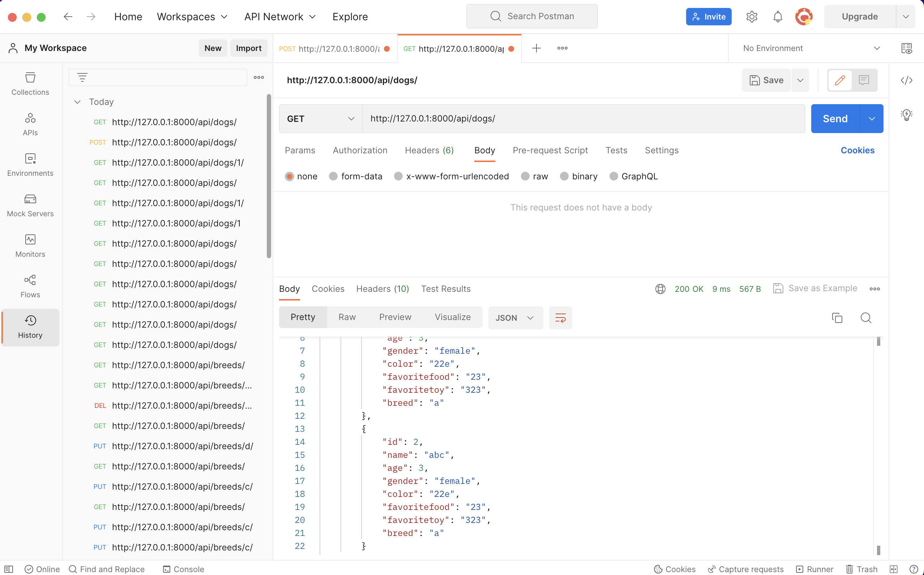Select the form-data radio option

pos(333,176)
